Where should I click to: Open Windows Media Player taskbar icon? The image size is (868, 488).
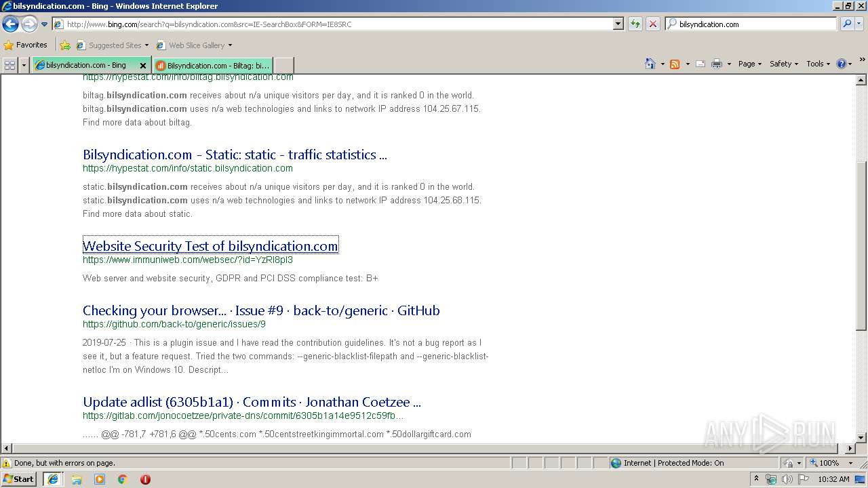pyautogui.click(x=100, y=479)
